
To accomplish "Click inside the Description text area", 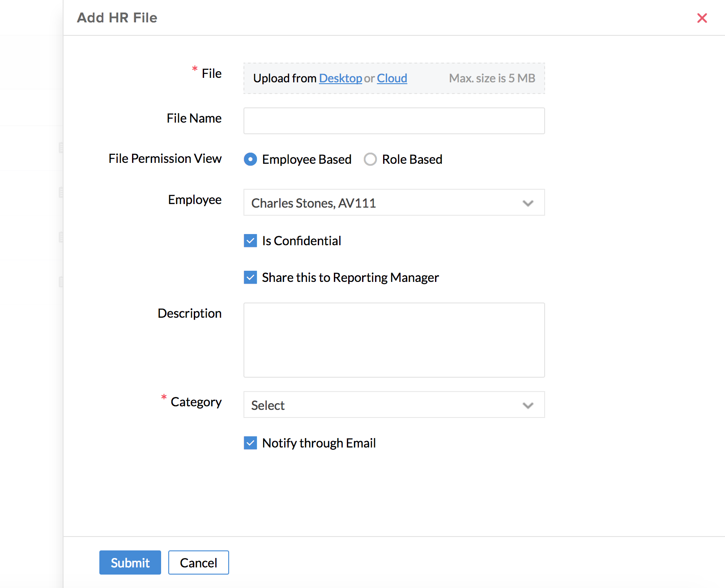I will 394,340.
